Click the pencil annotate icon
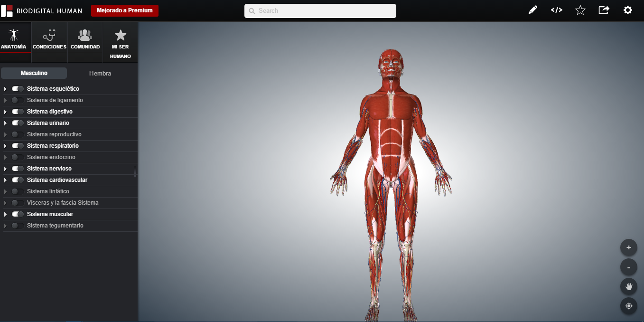Image resolution: width=644 pixels, height=322 pixels. [x=533, y=10]
